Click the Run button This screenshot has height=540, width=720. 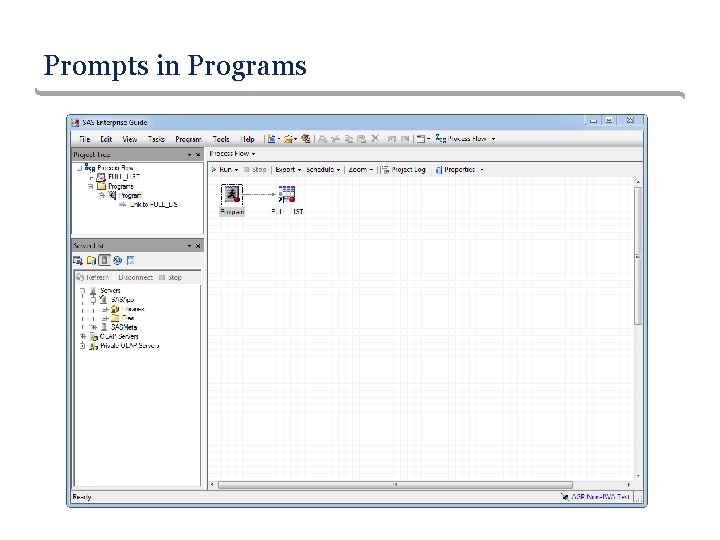(x=222, y=169)
